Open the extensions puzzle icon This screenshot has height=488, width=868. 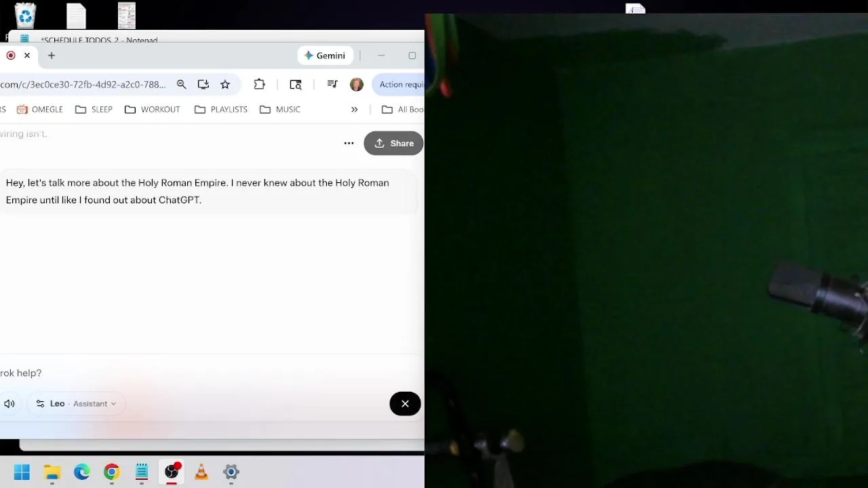click(x=259, y=84)
